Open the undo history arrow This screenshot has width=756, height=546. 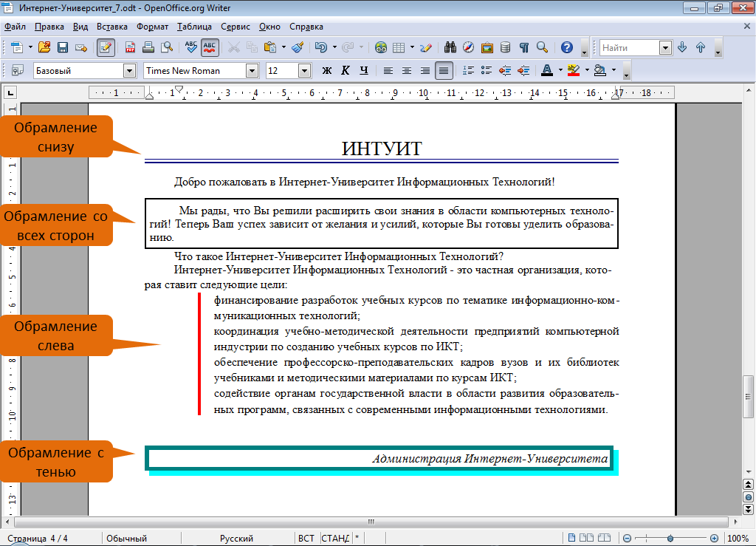(334, 47)
